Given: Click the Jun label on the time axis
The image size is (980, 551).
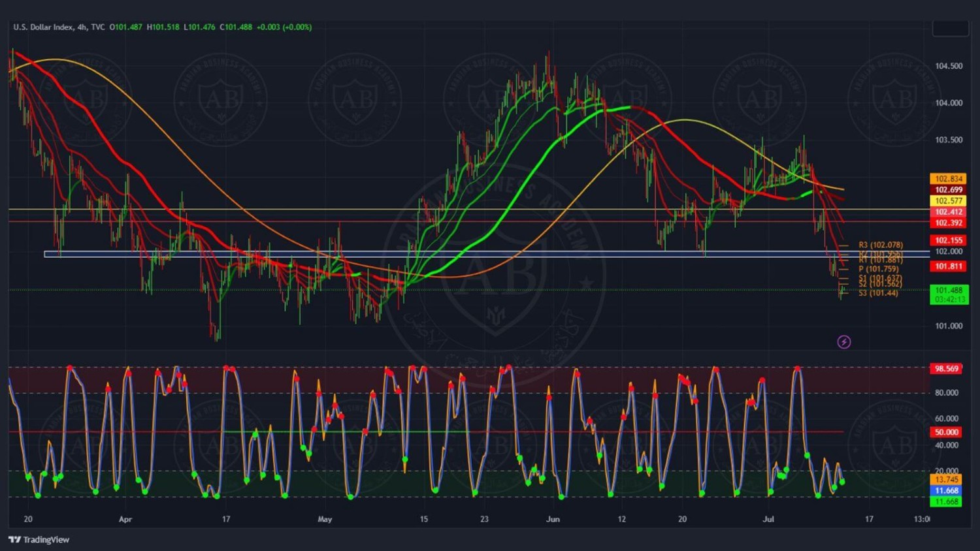Looking at the screenshot, I should (x=553, y=520).
